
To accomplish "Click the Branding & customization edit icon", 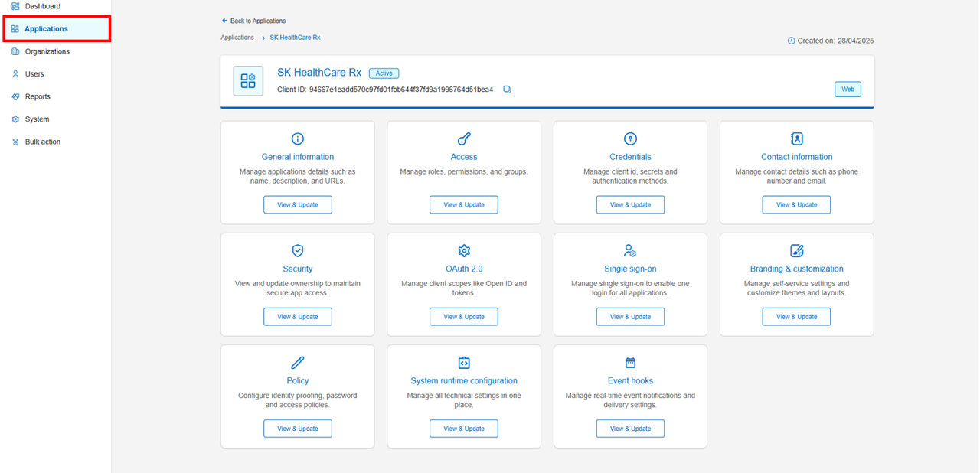I will pos(797,250).
